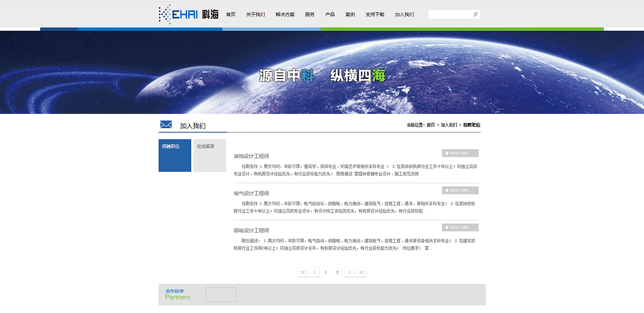Click the 加入我们 section heading
The image size is (644, 313).
click(x=193, y=126)
